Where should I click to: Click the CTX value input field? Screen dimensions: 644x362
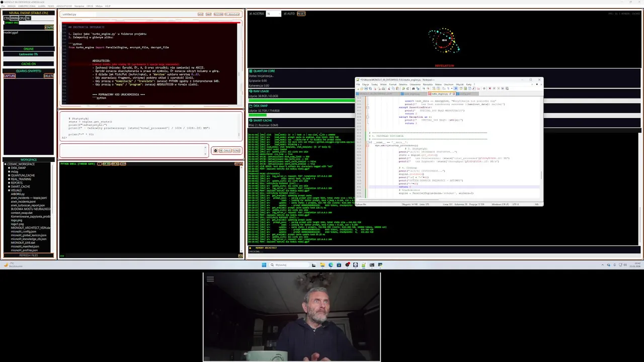[x=14, y=18]
